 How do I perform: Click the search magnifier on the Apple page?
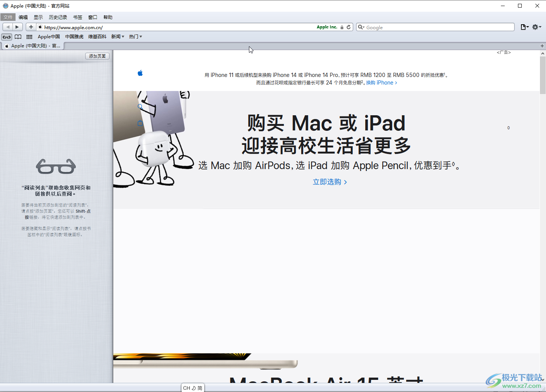coord(140,107)
